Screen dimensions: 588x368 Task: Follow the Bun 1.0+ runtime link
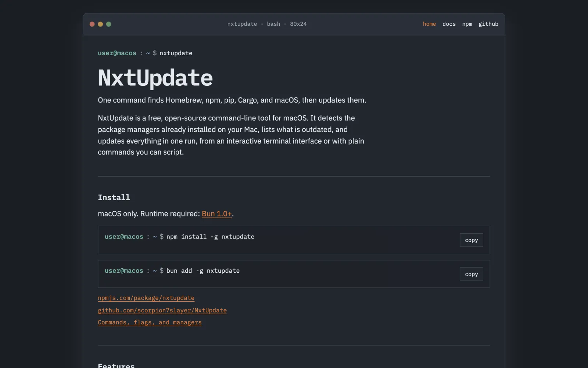217,214
